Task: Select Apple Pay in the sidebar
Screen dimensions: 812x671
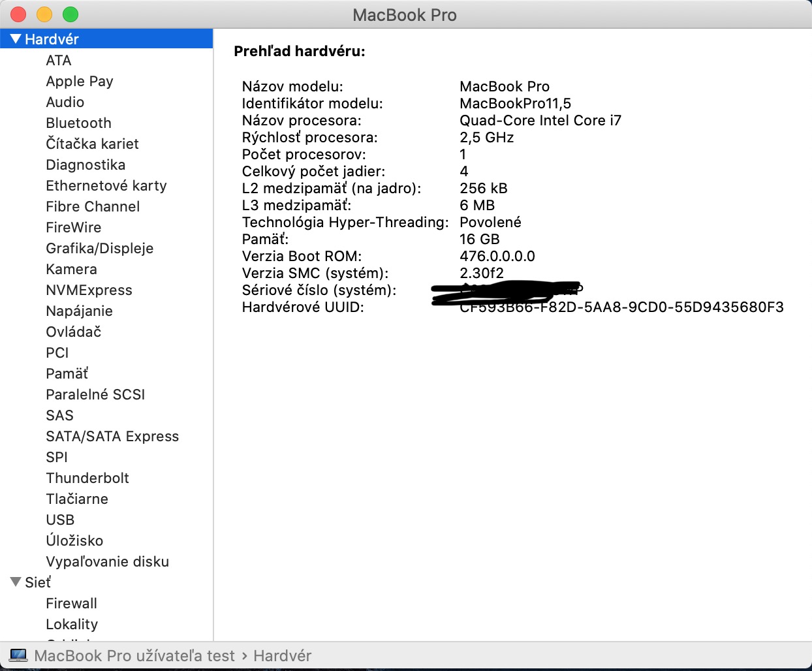Action: coord(80,82)
